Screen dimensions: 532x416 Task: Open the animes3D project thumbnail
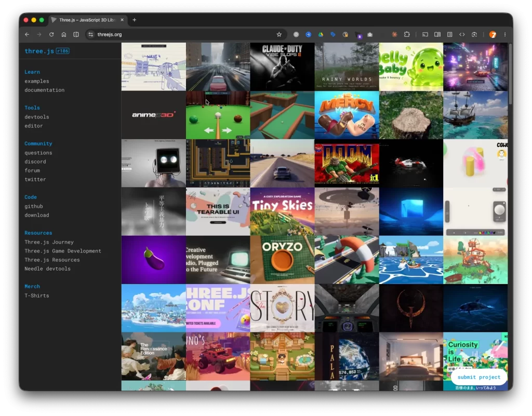[x=154, y=115]
